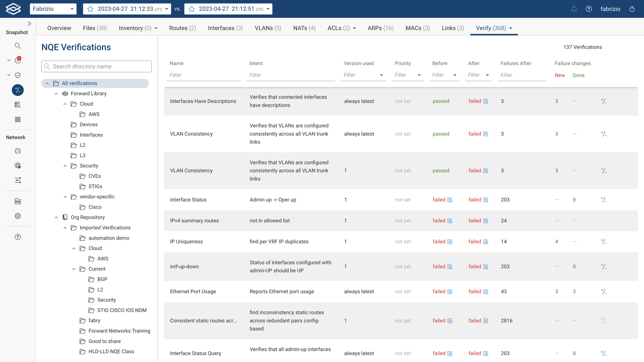Open failed result link icon for IP Uniqueness After
The height and width of the screenshot is (362, 644).
(486, 242)
